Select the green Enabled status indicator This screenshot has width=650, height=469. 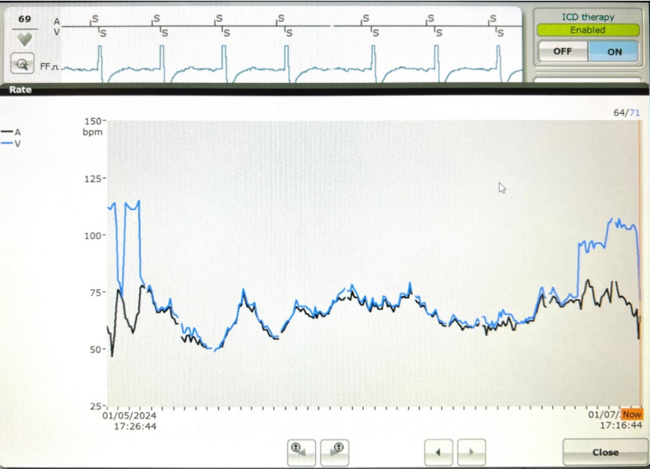[588, 30]
